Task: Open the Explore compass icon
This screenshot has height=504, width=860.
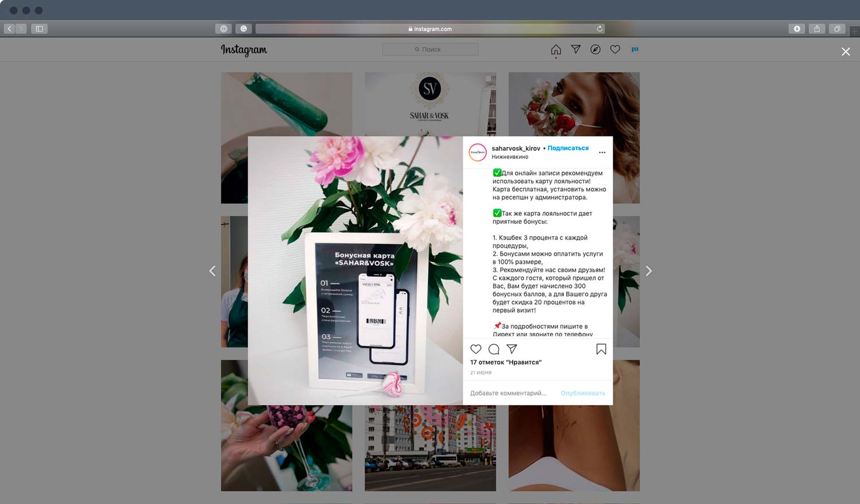Action: pos(596,49)
